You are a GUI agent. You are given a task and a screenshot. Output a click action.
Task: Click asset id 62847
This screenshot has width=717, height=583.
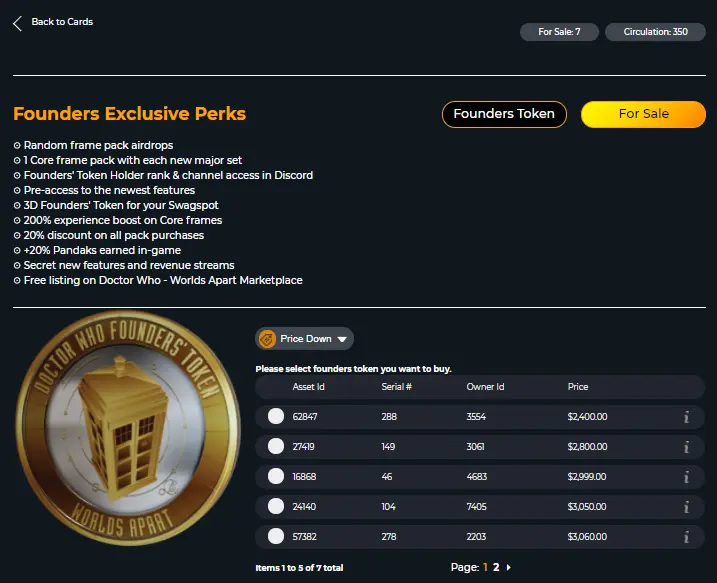click(x=305, y=417)
